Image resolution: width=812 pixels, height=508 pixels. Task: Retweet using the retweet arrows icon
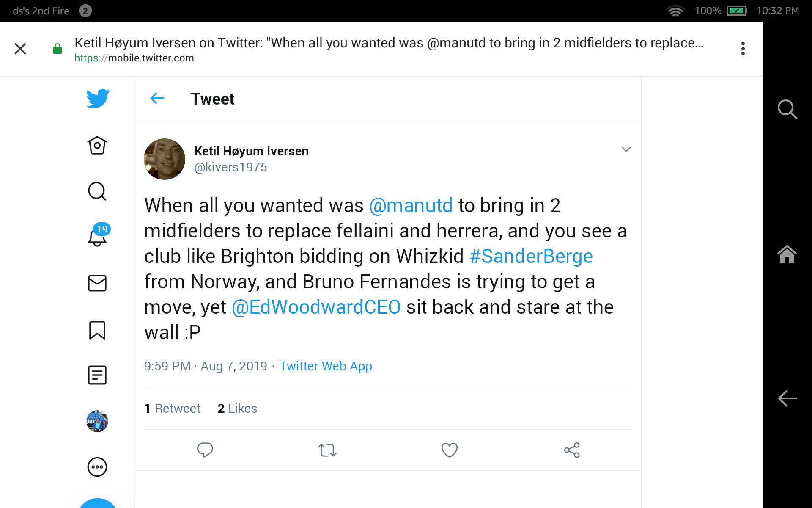point(327,450)
